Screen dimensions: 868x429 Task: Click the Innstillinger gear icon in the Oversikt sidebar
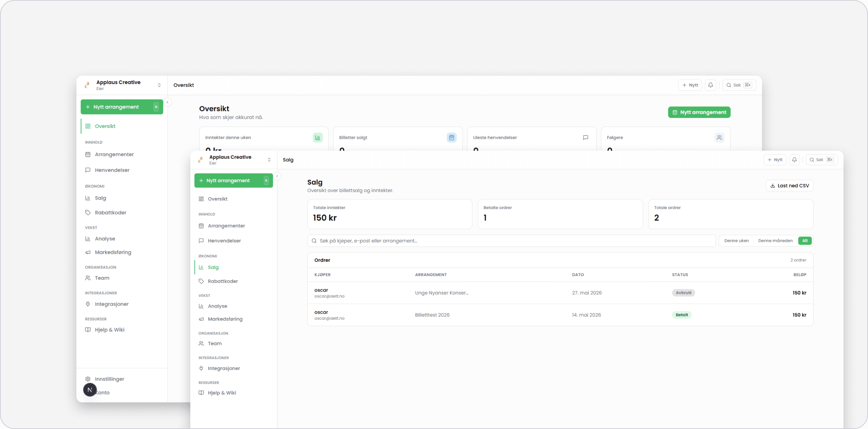[x=88, y=379]
